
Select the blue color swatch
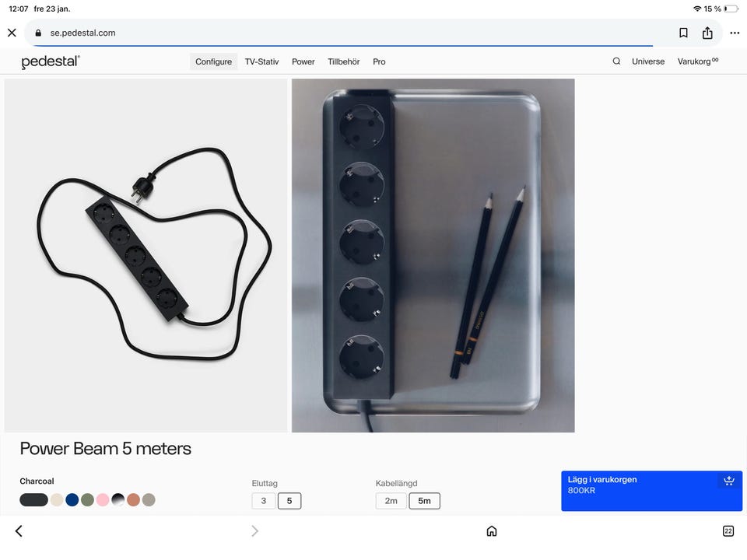point(72,499)
